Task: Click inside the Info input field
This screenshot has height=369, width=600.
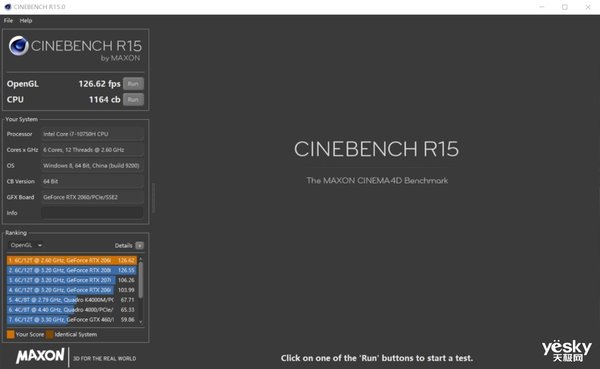Action: tap(92, 213)
